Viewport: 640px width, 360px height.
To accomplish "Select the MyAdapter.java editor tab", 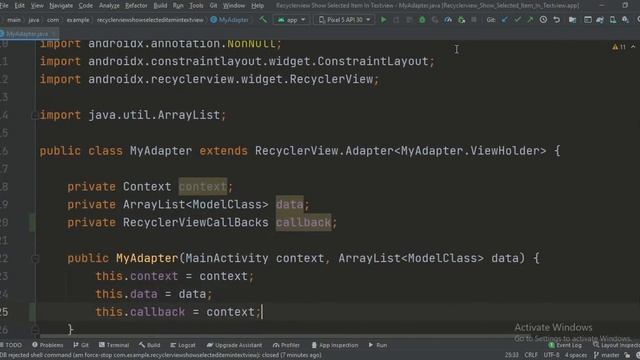I will pos(28,34).
